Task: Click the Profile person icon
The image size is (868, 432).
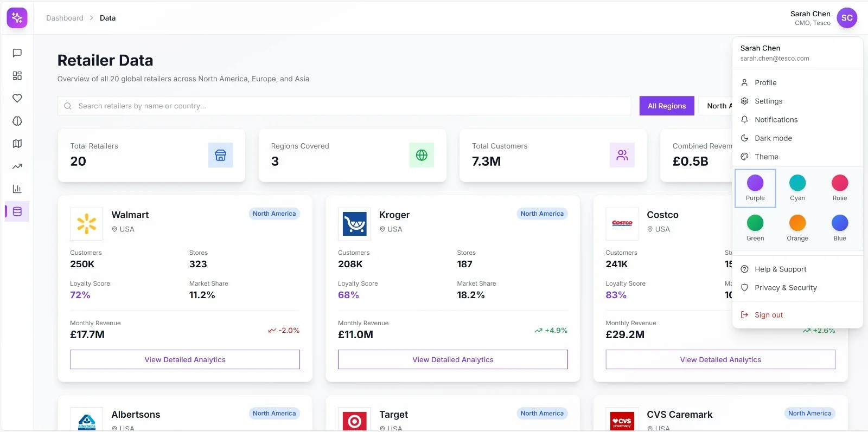Action: click(745, 82)
